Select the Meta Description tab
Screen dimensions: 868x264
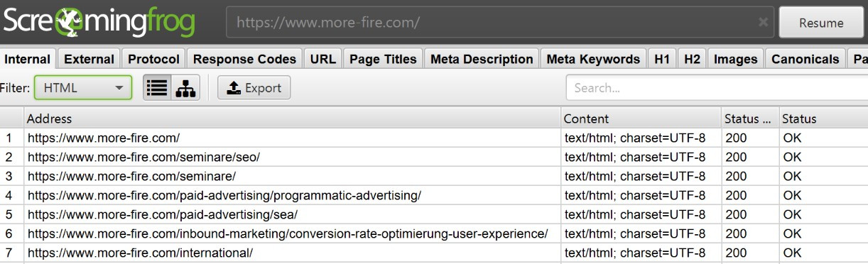pos(482,59)
